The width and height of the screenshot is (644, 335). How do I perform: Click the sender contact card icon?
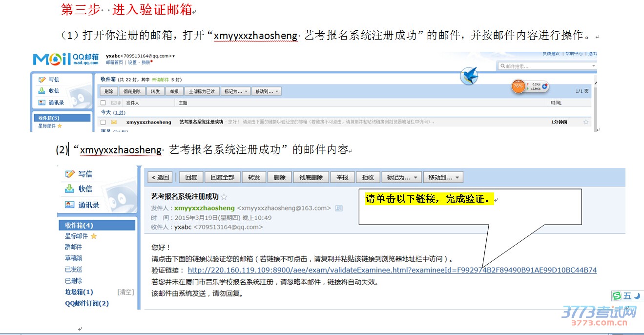click(x=339, y=208)
